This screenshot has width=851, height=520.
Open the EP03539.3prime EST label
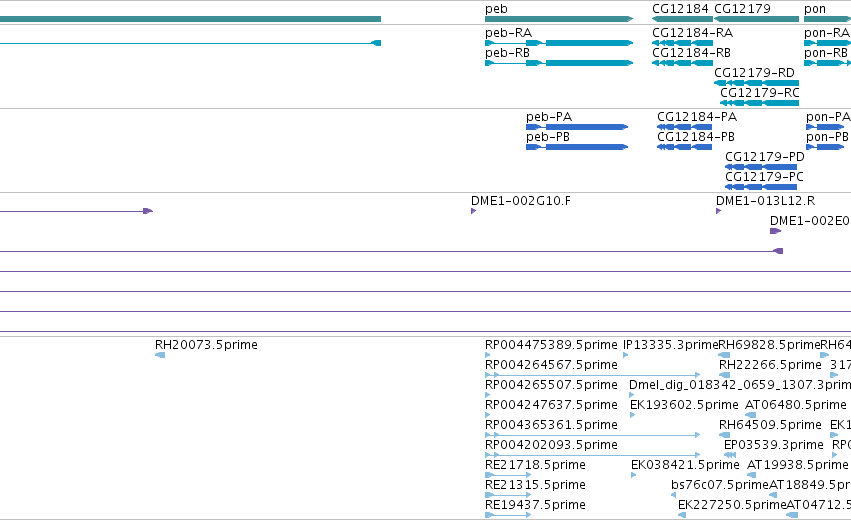773,445
